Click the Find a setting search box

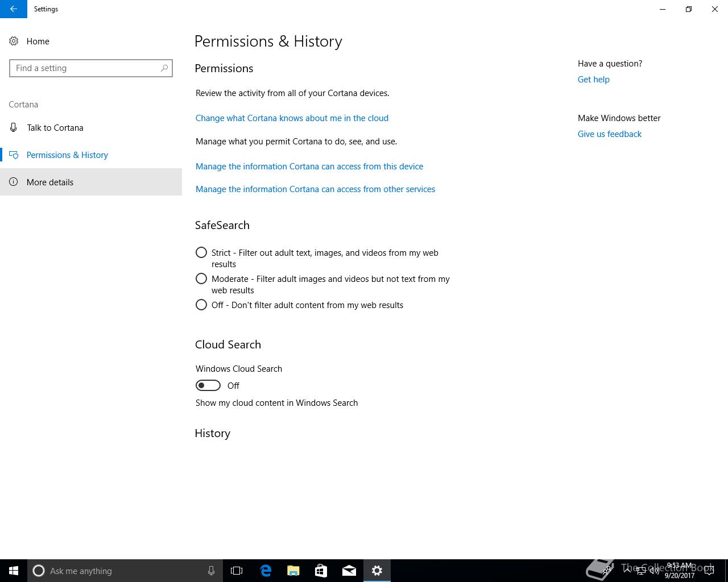91,68
